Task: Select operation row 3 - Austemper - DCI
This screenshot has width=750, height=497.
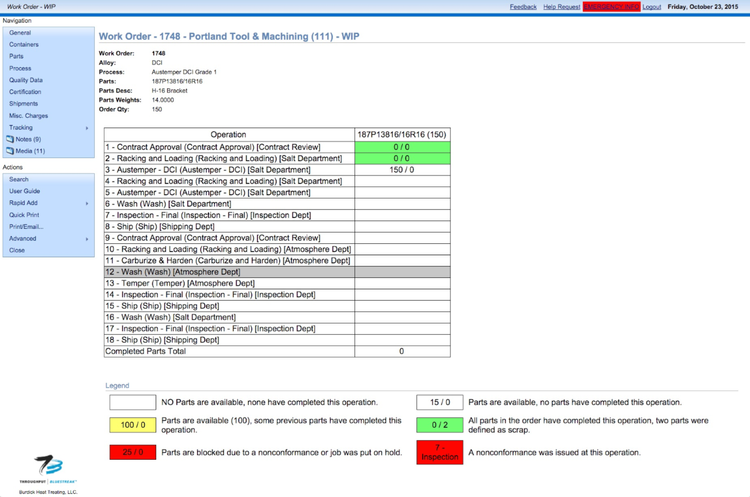Action: pos(229,170)
